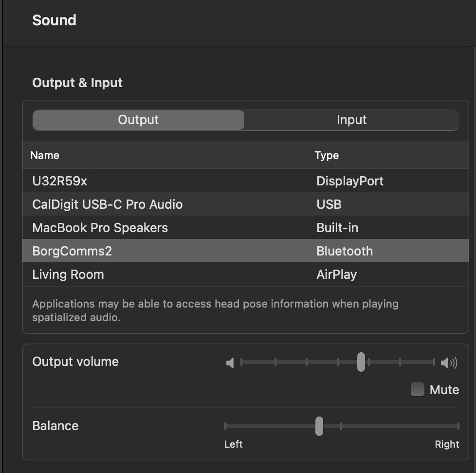Image resolution: width=476 pixels, height=473 pixels.
Task: Click the high volume speaker icon
Action: (x=449, y=363)
